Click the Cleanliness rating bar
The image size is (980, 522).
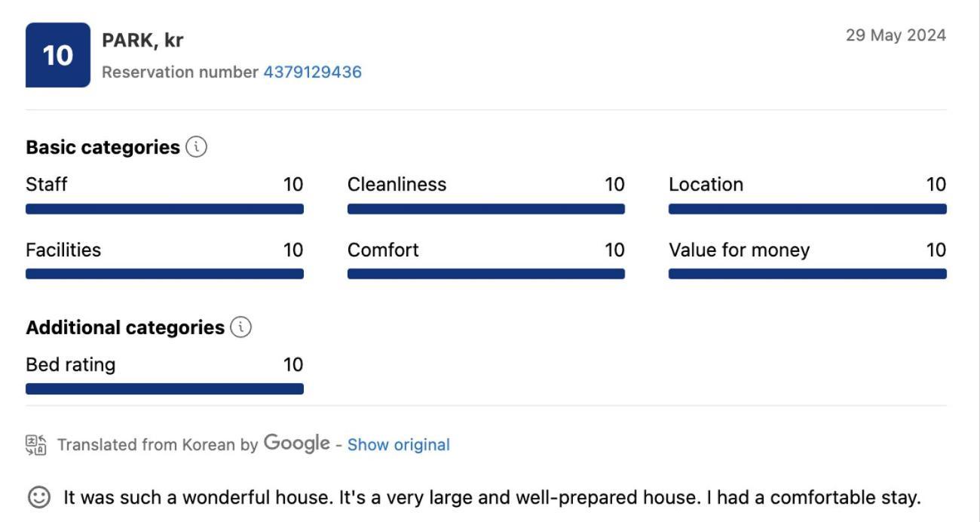tap(486, 209)
